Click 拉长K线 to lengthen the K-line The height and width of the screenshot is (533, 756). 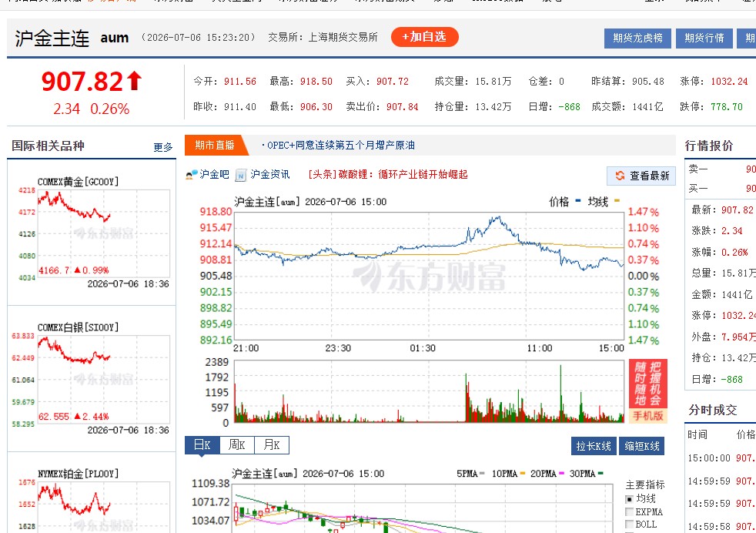pyautogui.click(x=594, y=446)
